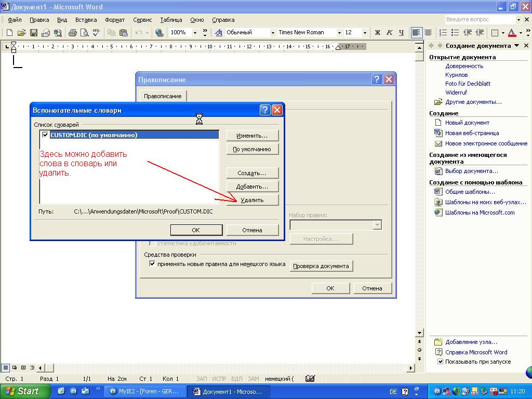The image size is (532, 399).
Task: Open the zoom 100% dropdown
Action: (195, 33)
